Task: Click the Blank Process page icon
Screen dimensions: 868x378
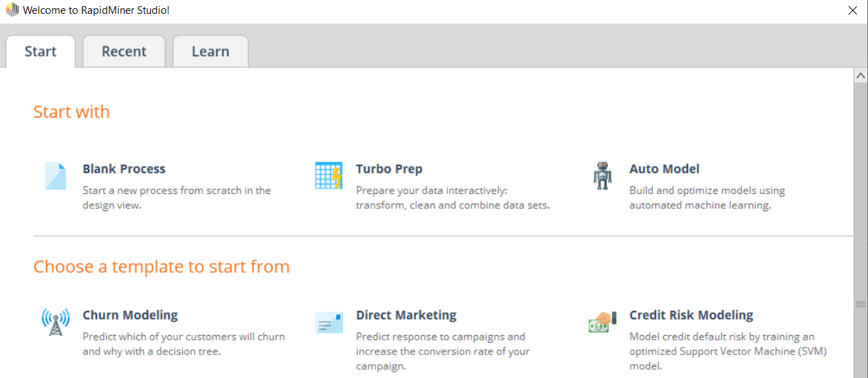Action: click(55, 176)
